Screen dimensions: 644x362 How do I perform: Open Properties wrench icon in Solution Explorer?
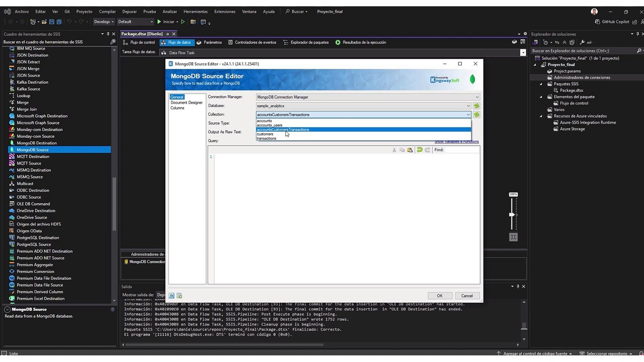coord(582,42)
